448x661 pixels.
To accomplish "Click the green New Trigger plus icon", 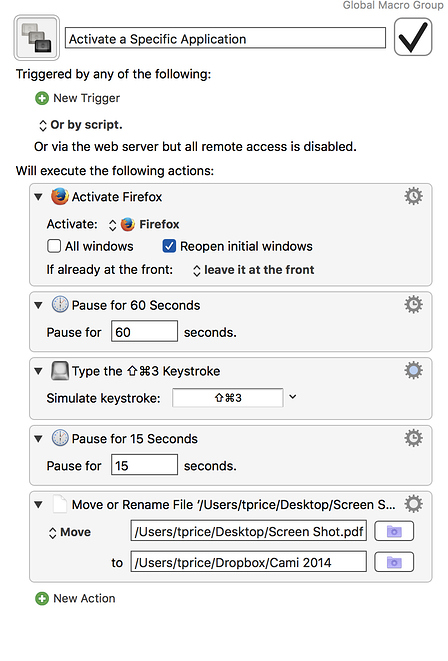I will [x=41, y=98].
